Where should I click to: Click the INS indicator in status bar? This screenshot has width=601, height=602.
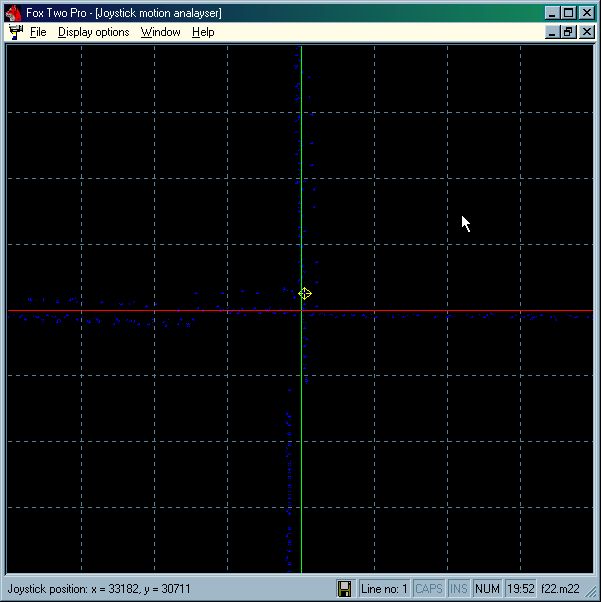(x=459, y=589)
